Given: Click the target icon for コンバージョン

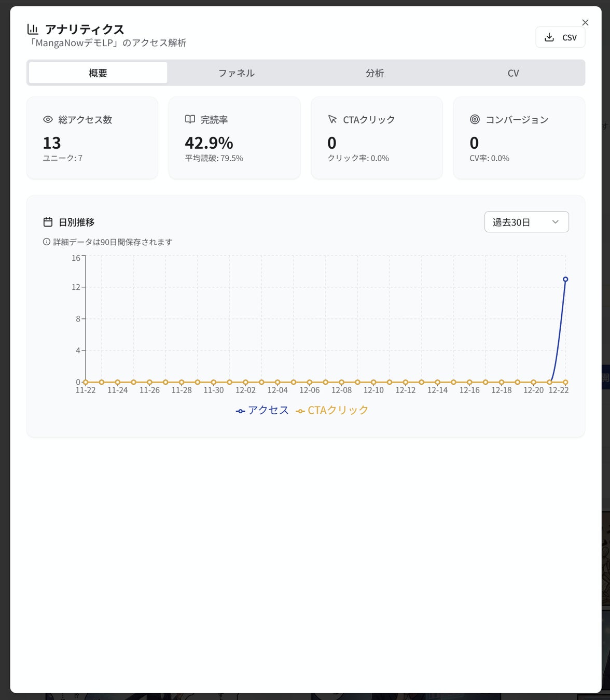Looking at the screenshot, I should coord(475,119).
